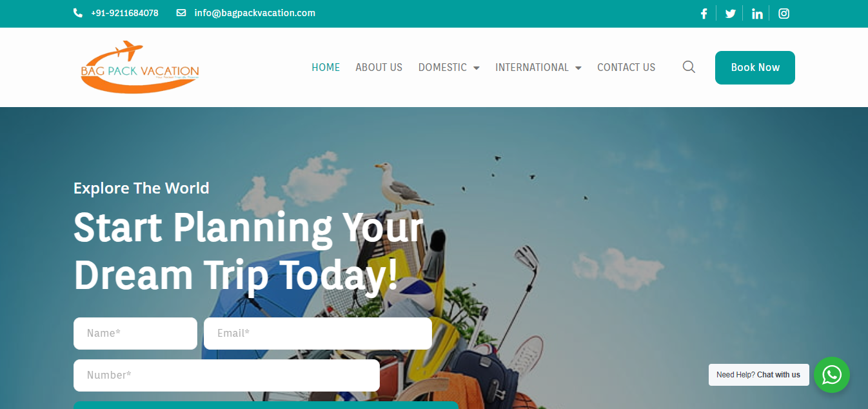868x409 pixels.
Task: Open the LinkedIn social icon
Action: pos(757,14)
